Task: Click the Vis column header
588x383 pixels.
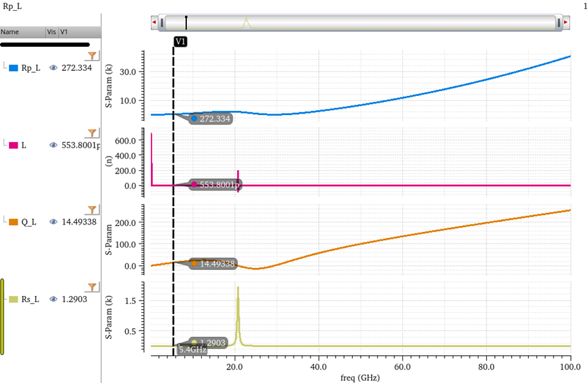Action: [x=51, y=32]
